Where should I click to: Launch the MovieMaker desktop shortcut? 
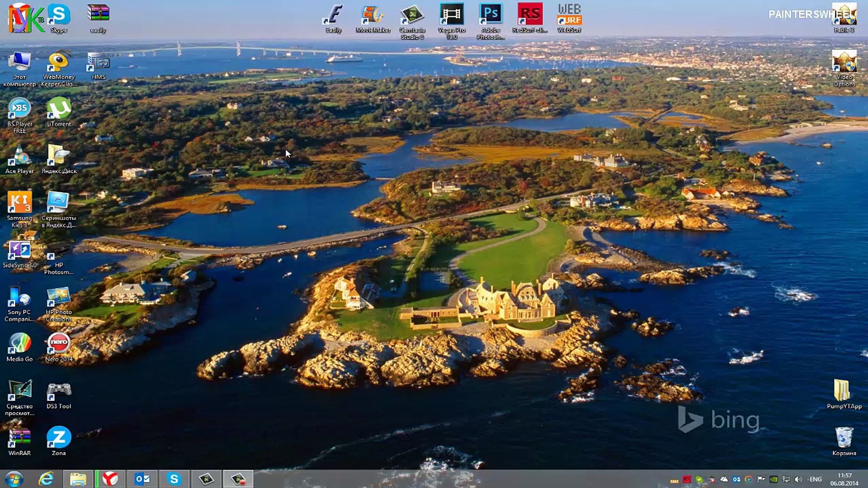[x=373, y=18]
